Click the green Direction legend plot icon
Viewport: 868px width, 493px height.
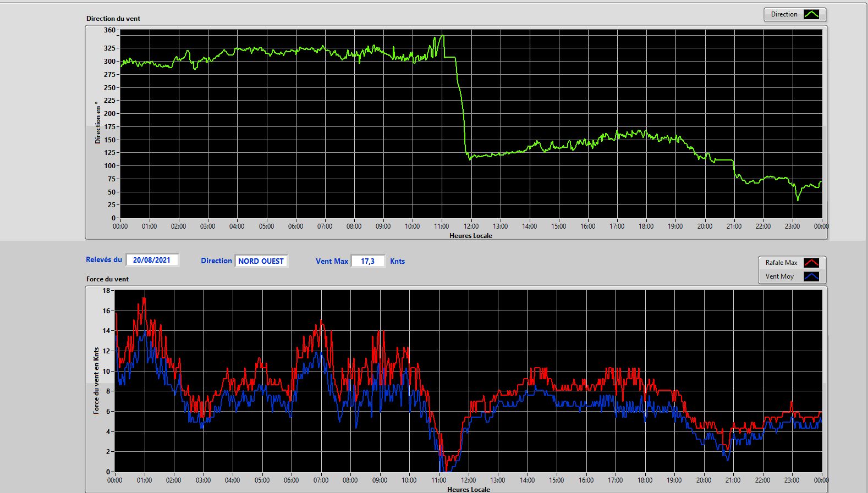coord(811,14)
